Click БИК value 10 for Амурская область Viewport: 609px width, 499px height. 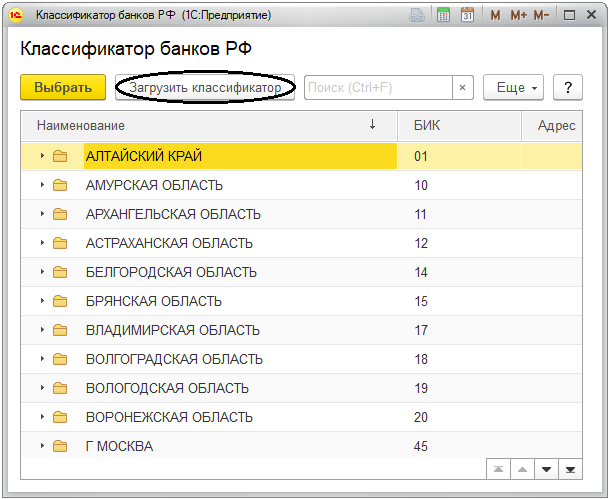(x=421, y=185)
